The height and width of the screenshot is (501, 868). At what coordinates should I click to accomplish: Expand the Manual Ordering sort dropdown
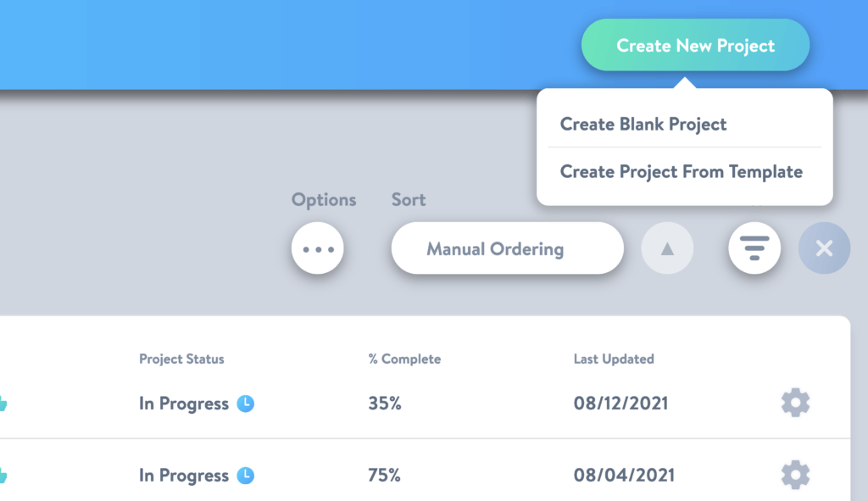point(507,248)
